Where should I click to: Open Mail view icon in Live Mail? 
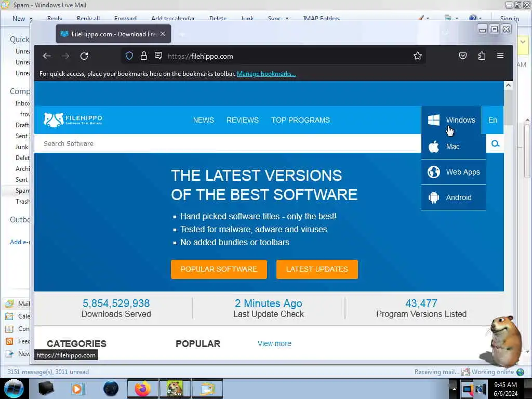9,303
